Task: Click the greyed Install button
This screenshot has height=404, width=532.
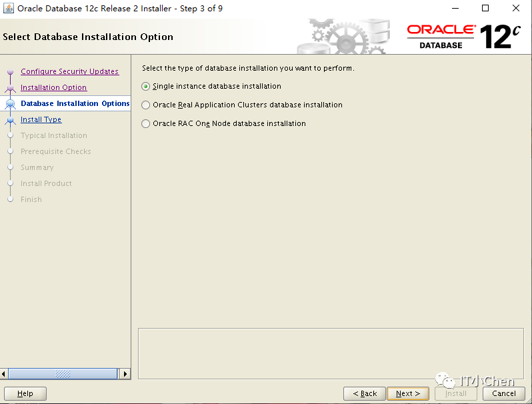Action: [455, 393]
